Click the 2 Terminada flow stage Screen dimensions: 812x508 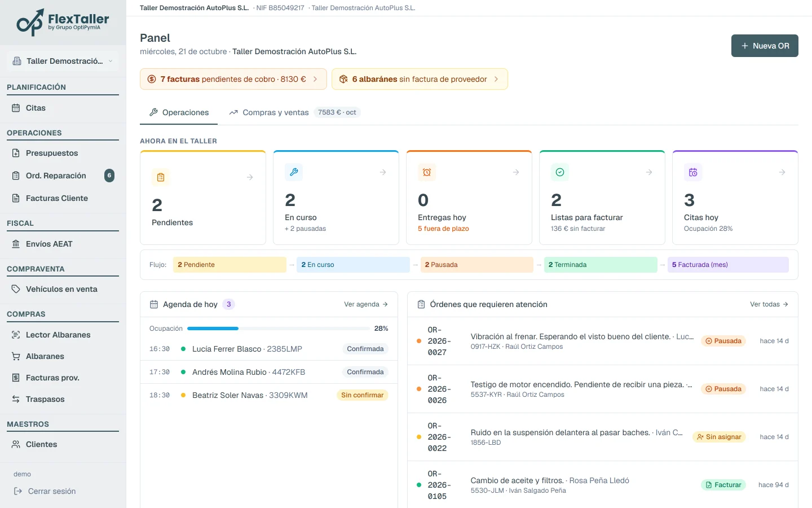(601, 265)
